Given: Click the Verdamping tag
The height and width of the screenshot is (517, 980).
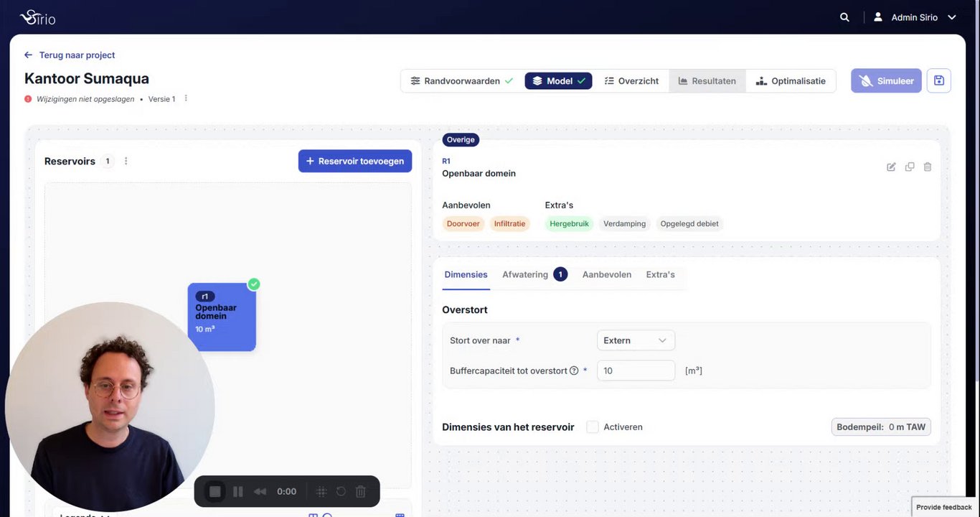Looking at the screenshot, I should click(x=624, y=224).
